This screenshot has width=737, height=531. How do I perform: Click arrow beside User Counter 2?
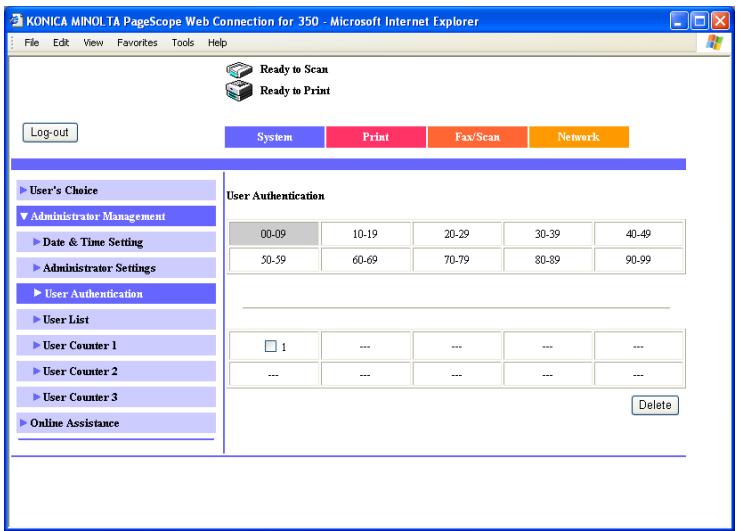37,371
